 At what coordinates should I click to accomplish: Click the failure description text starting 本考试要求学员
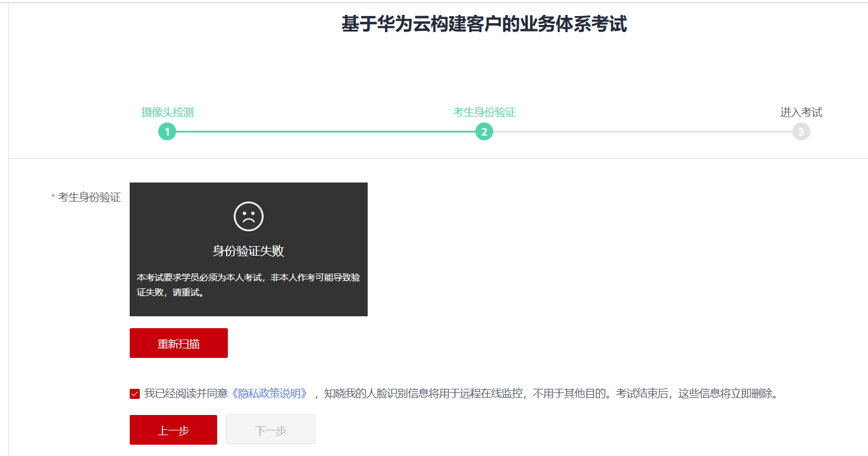point(249,285)
